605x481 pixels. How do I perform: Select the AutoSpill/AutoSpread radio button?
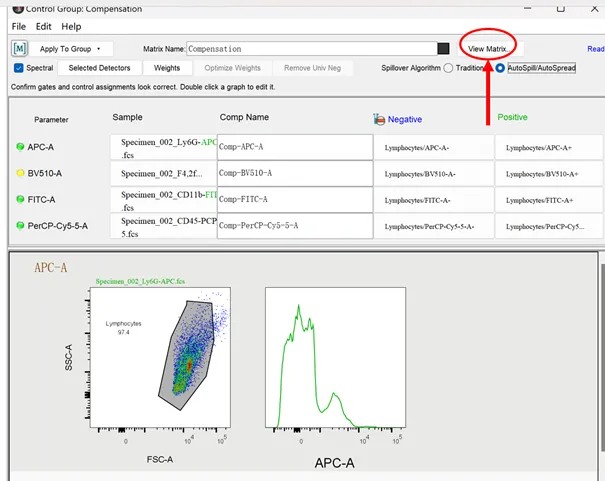500,68
